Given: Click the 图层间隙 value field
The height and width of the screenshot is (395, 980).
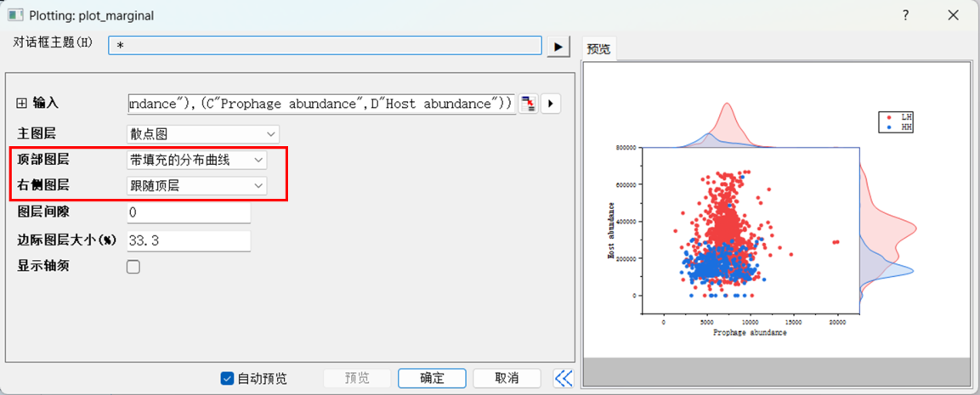Looking at the screenshot, I should pyautogui.click(x=189, y=212).
